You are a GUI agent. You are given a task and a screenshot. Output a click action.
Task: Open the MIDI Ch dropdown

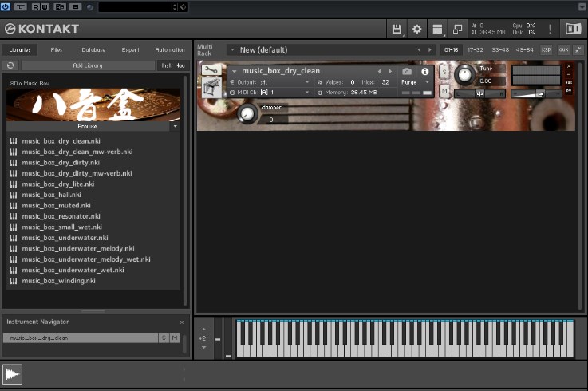[x=270, y=93]
